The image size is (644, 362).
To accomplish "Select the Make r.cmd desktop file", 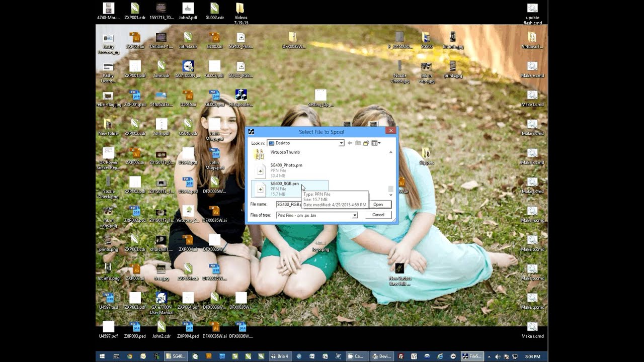I will 532,330.
